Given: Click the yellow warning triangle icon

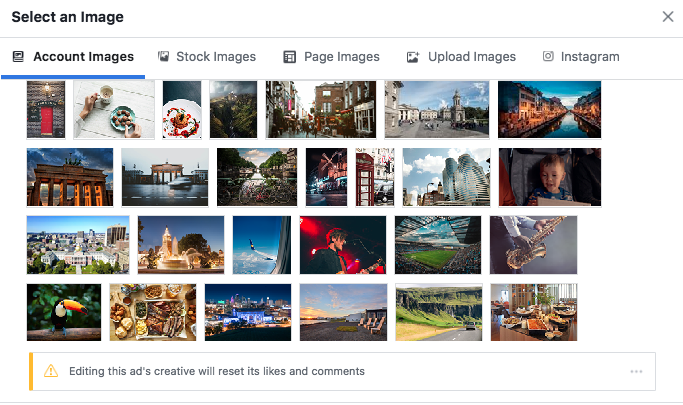Looking at the screenshot, I should (51, 371).
